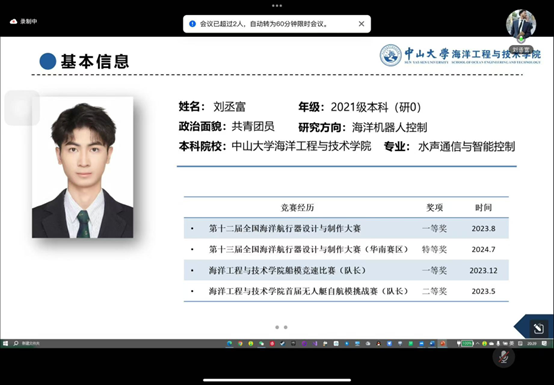Open Google Chrome in the taskbar
The height and width of the screenshot is (385, 554).
point(240,343)
